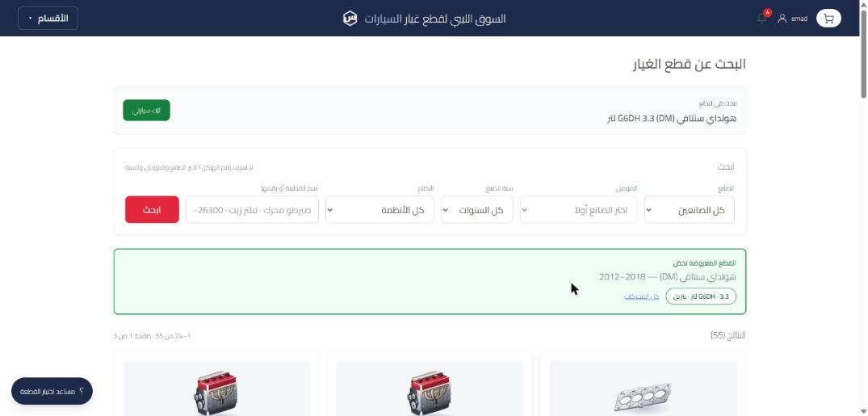Open the leftmost engine product thumbnail

pos(216,389)
